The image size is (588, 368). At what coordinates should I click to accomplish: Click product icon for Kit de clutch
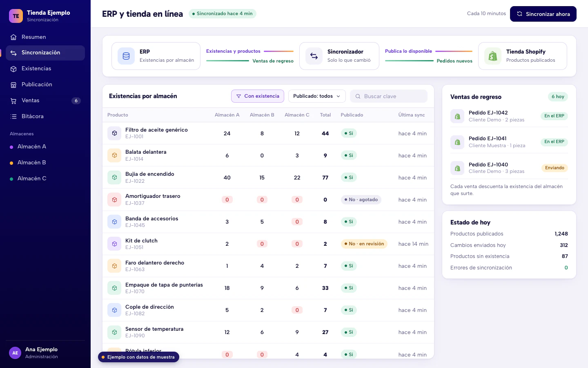(x=114, y=244)
